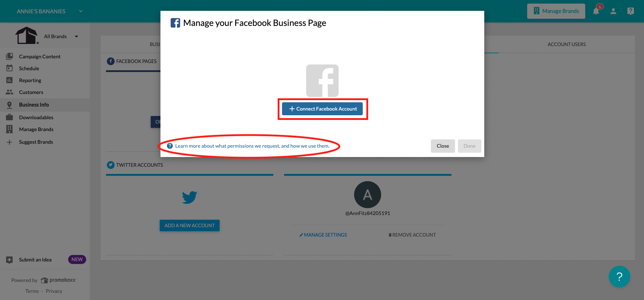Click the @AnnFitz84205191 handle
This screenshot has width=644, height=300.
(x=368, y=213)
